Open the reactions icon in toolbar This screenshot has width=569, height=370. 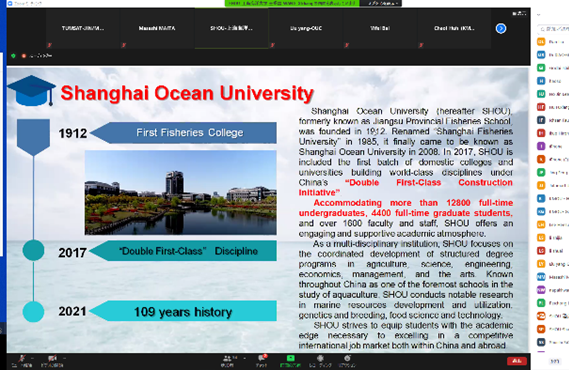pos(347,358)
